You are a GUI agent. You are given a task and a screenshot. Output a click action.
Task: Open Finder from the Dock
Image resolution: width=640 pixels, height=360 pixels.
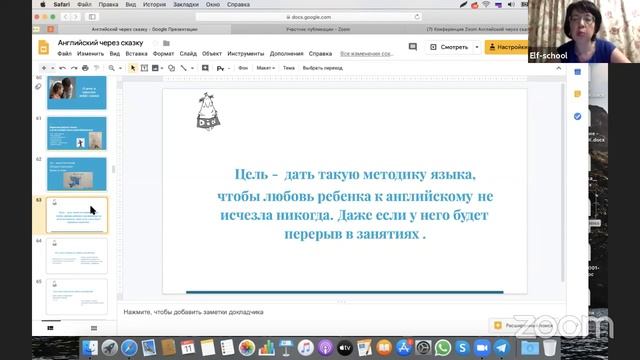point(90,348)
